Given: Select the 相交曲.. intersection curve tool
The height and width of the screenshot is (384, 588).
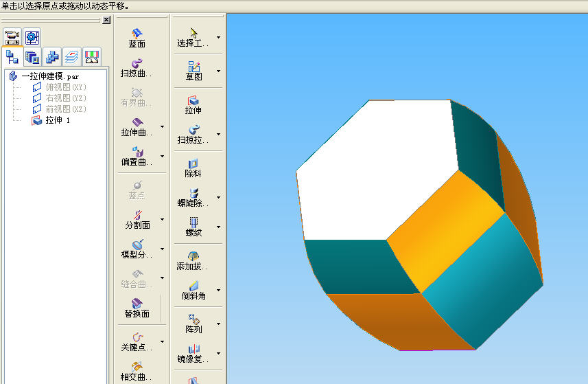Looking at the screenshot, I should point(136,371).
